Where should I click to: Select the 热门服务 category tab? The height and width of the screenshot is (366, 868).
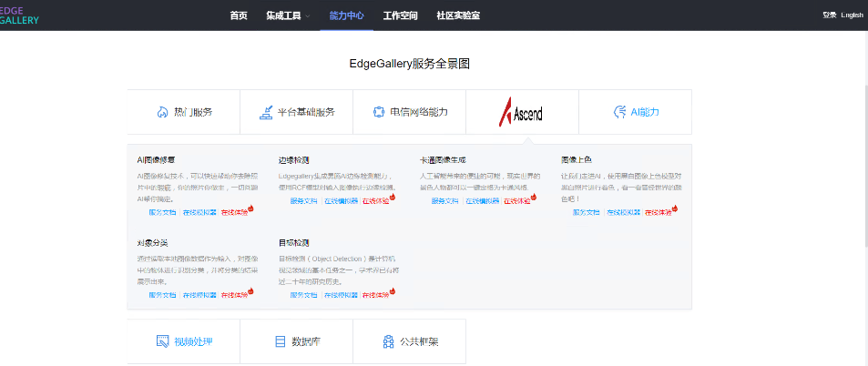(184, 112)
